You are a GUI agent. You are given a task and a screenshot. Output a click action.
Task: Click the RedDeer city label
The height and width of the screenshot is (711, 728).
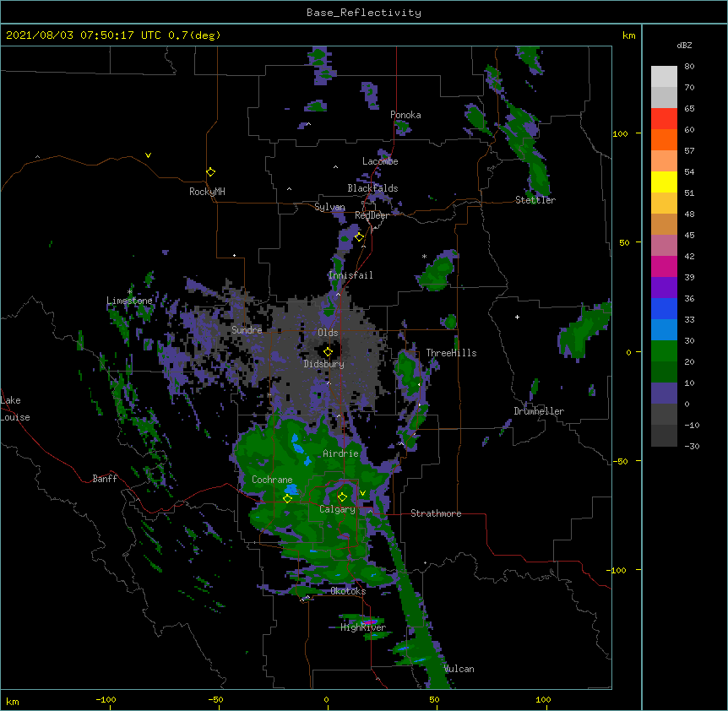point(372,215)
